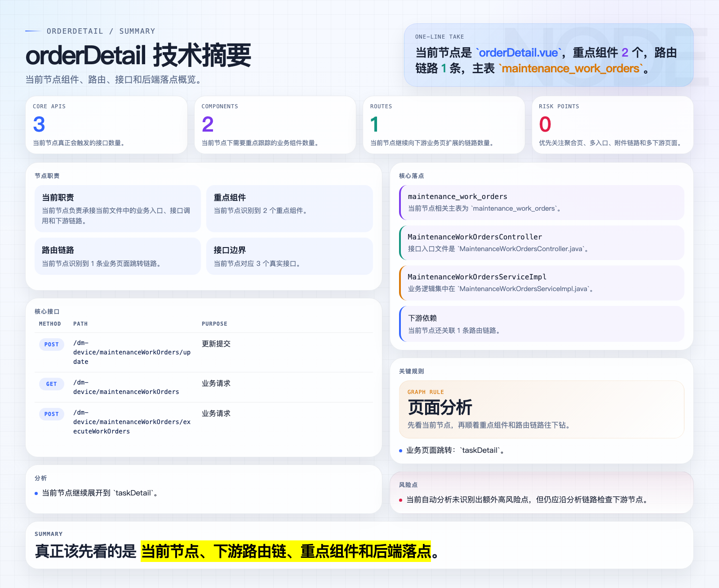719x588 pixels.
Task: Click the text 当前节点对应 3 个真实接口
Action: tap(258, 263)
